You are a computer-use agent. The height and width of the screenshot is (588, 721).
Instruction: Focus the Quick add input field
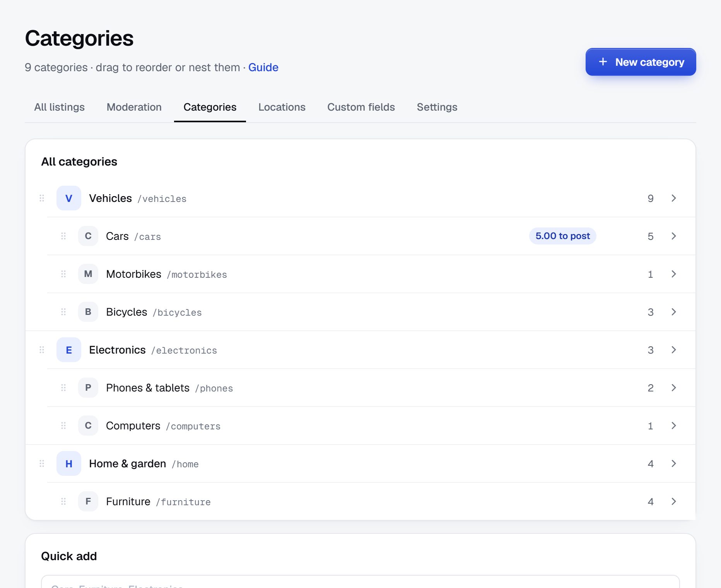(360, 582)
